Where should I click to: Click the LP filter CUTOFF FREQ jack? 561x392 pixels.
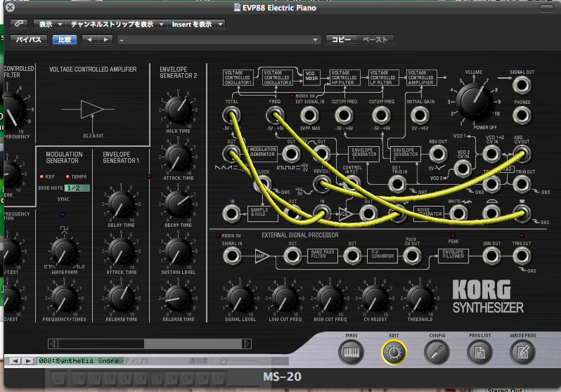(x=381, y=115)
